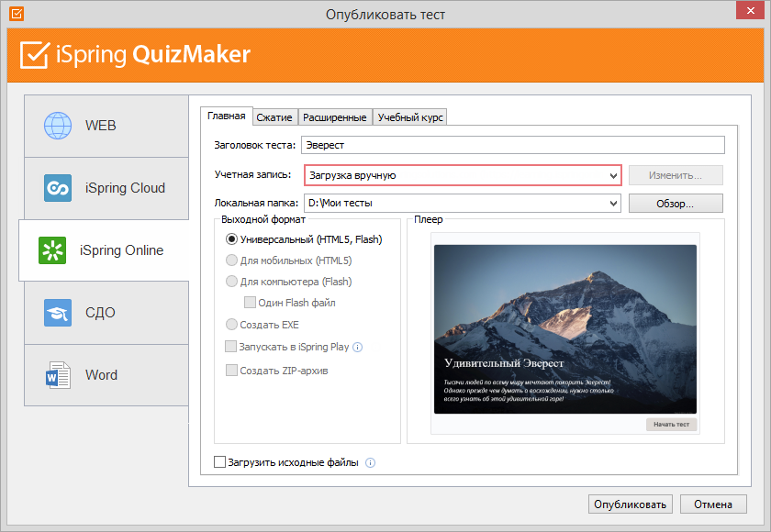Viewport: 771px width, 532px height.
Task: Select the Word publishing destination
Action: (106, 375)
